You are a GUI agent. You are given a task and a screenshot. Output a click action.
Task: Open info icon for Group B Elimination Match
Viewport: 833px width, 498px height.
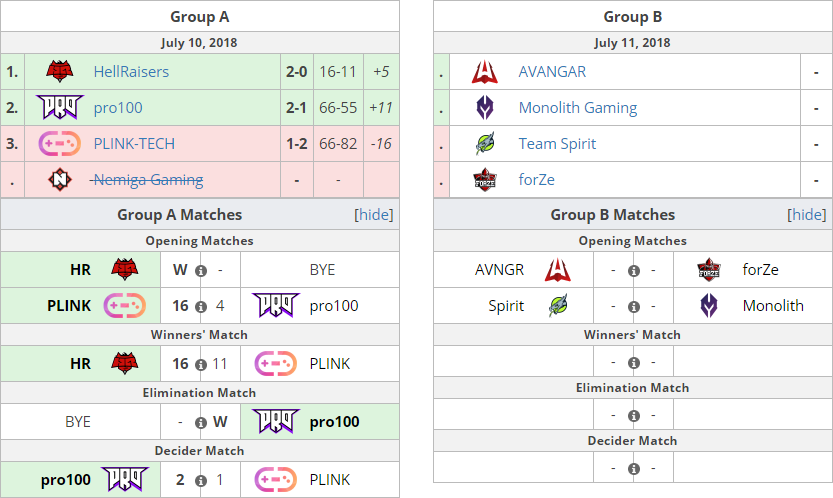(x=633, y=416)
